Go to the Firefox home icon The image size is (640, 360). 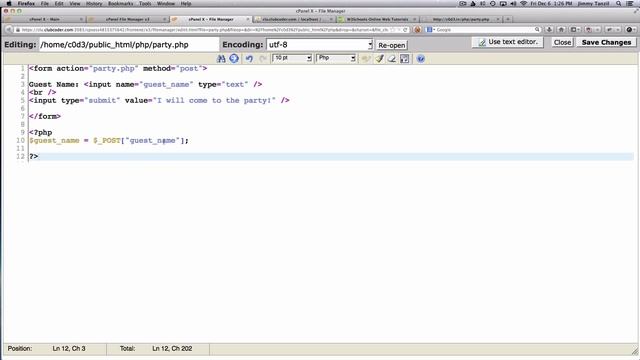pyautogui.click(x=562, y=30)
